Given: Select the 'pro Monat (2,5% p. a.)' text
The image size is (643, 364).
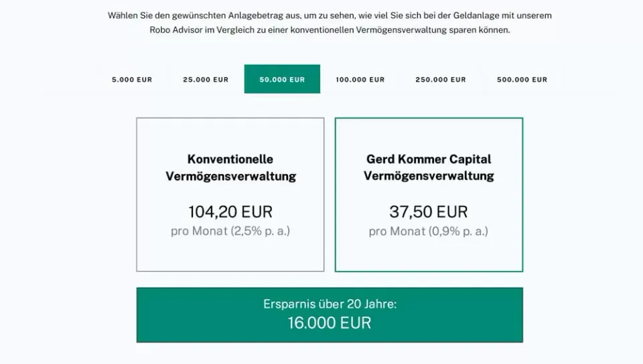Looking at the screenshot, I should [230, 231].
